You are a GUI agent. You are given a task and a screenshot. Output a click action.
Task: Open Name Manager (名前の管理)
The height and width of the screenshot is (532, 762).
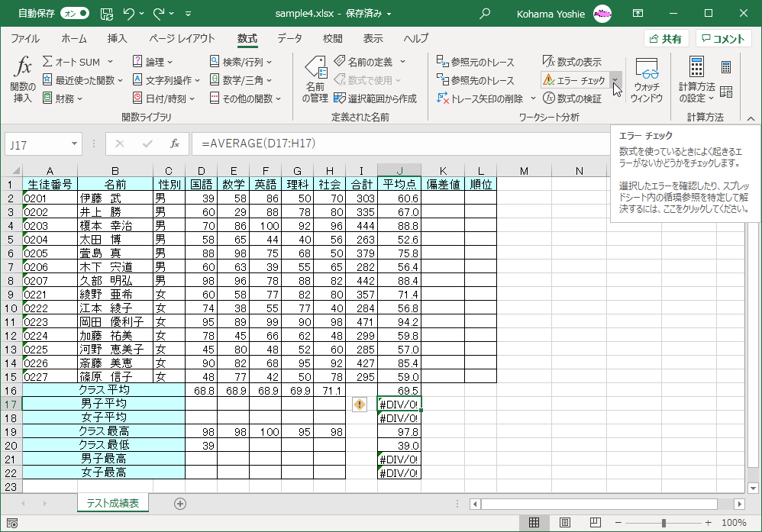coord(315,79)
